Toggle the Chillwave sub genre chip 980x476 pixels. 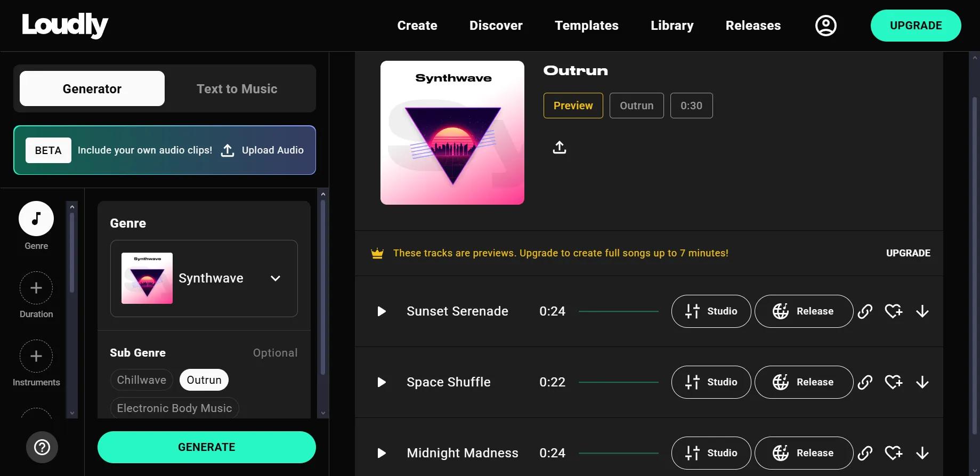click(x=142, y=380)
